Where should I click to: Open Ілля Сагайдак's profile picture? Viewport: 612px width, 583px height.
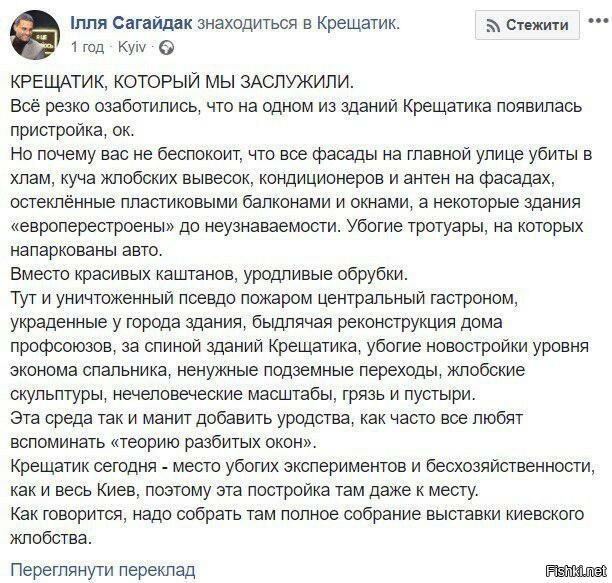[x=35, y=34]
